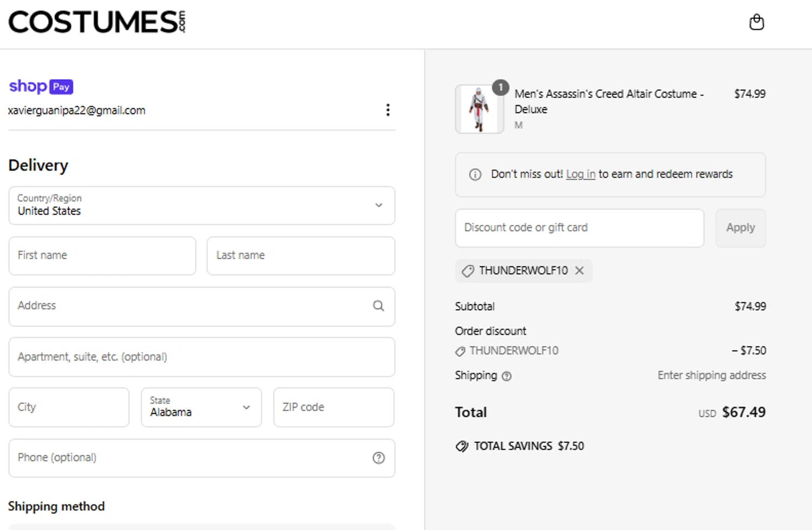Focus the Address input field

tap(202, 306)
